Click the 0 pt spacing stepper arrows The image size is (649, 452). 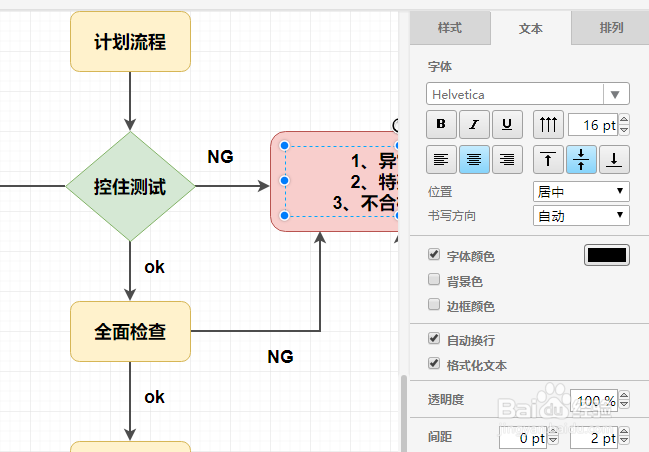click(553, 438)
